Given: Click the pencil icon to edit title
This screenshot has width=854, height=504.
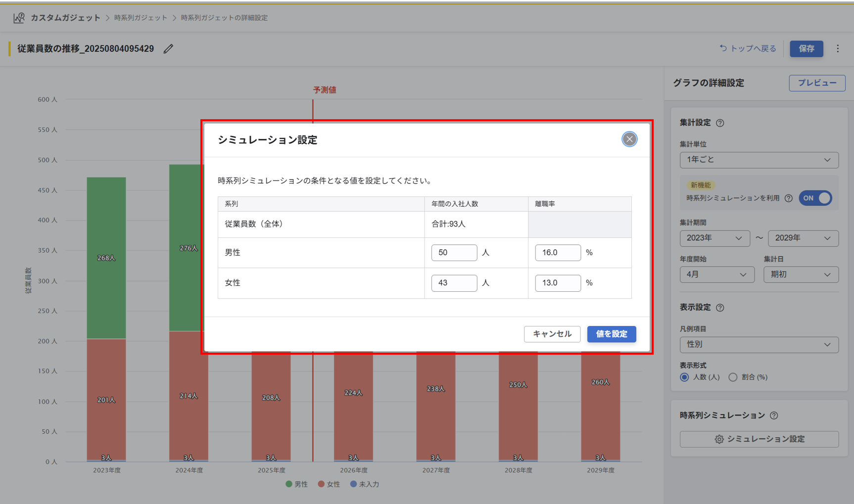Looking at the screenshot, I should click(x=168, y=48).
